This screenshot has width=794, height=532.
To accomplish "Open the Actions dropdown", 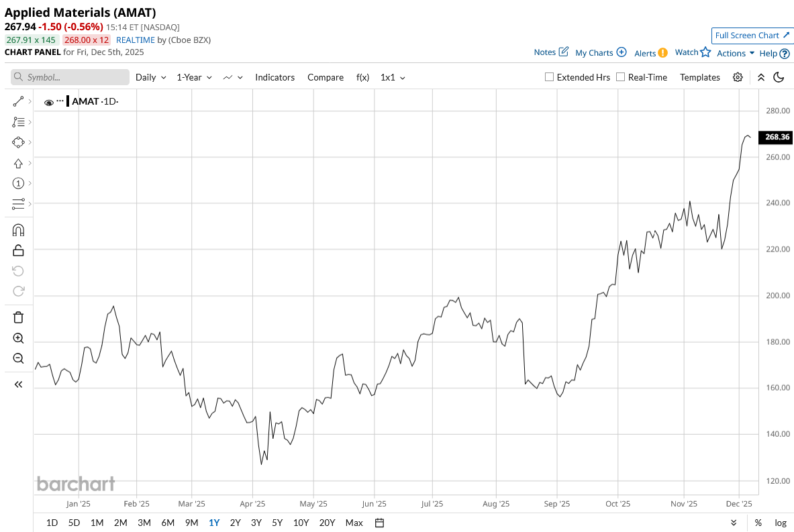I will (x=736, y=53).
